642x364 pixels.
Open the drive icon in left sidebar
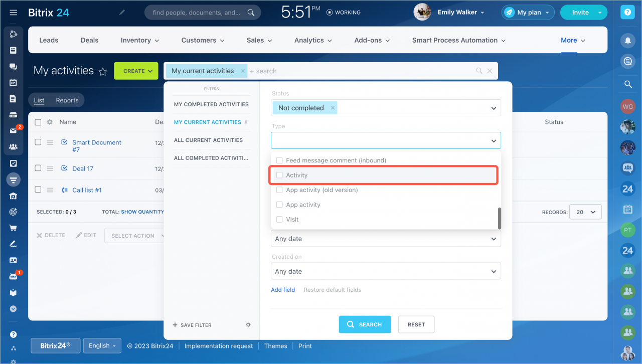click(x=14, y=115)
